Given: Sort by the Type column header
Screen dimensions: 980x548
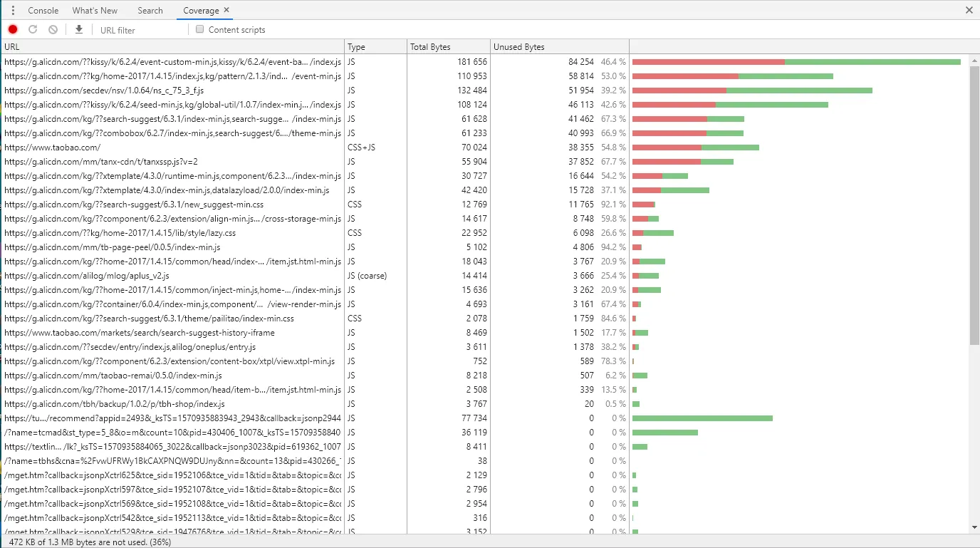Looking at the screenshot, I should pyautogui.click(x=356, y=47).
